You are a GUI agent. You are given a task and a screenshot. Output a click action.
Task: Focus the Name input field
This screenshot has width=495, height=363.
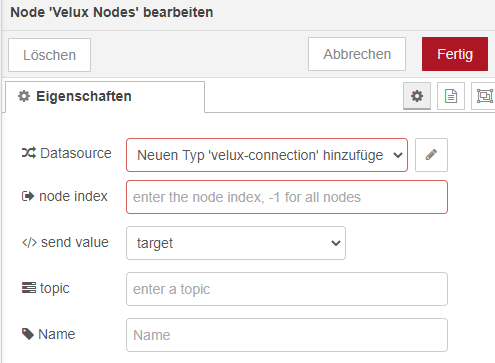[287, 335]
